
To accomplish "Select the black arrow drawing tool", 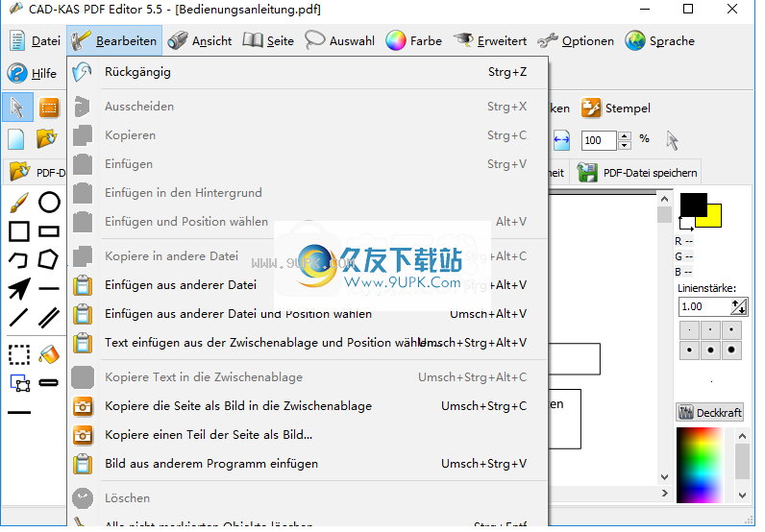I will tap(19, 289).
